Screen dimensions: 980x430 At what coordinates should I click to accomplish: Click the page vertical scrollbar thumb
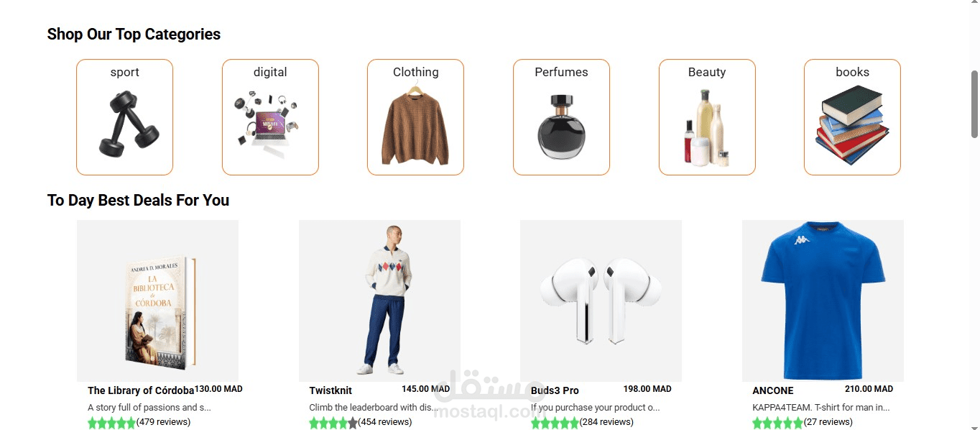click(974, 104)
